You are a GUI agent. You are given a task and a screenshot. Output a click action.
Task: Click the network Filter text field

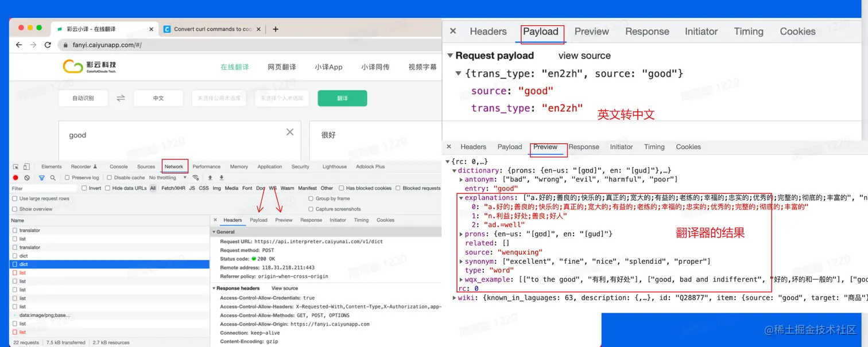point(43,188)
